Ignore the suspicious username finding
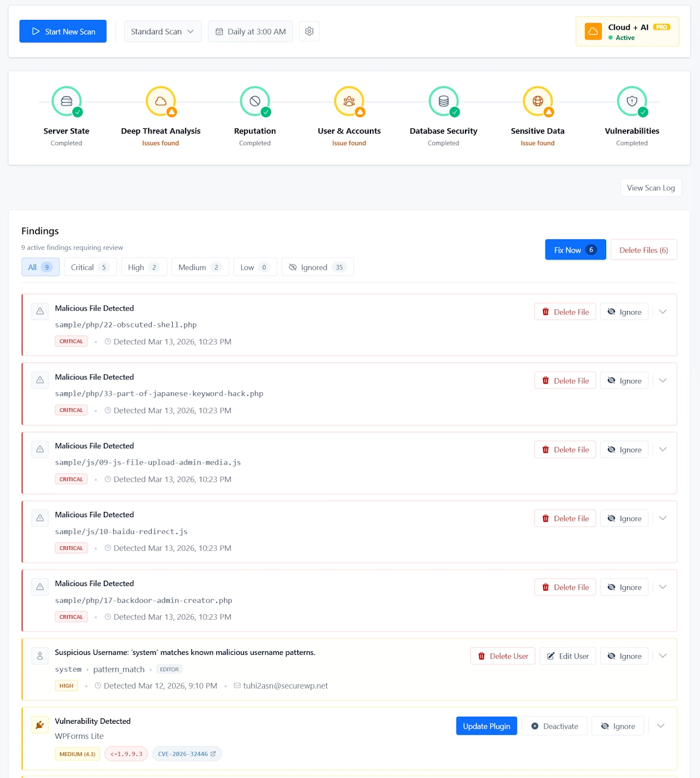This screenshot has width=700, height=778. coord(624,656)
